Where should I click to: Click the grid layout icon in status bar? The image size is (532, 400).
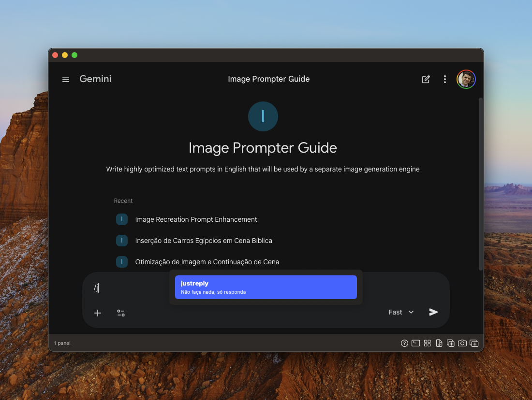coord(427,343)
